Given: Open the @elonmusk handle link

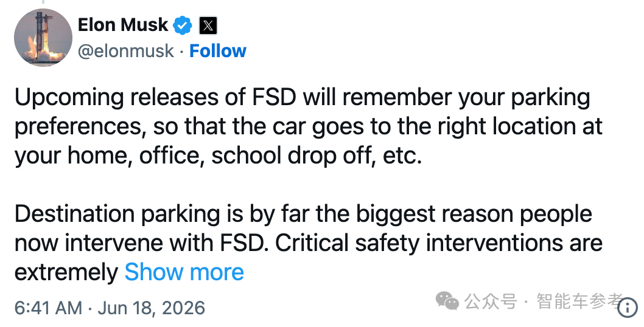Looking at the screenshot, I should click(x=125, y=51).
